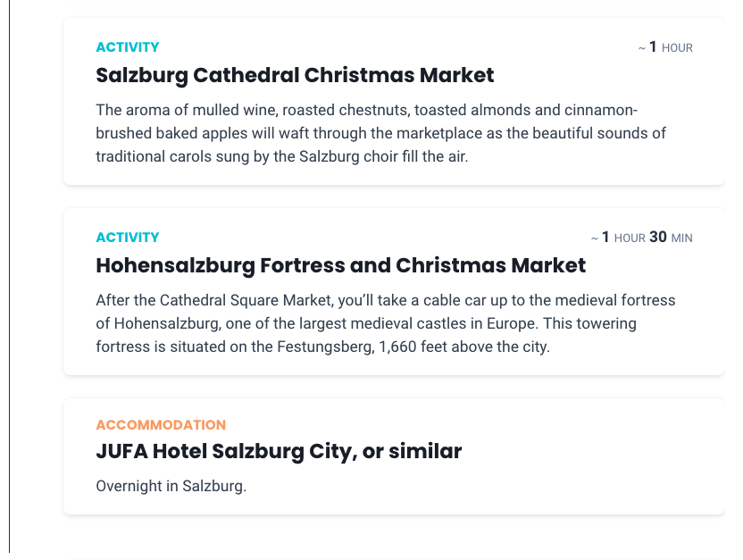Click the ACTIVITY label above Hohensalzburg Fortress

[x=128, y=238]
